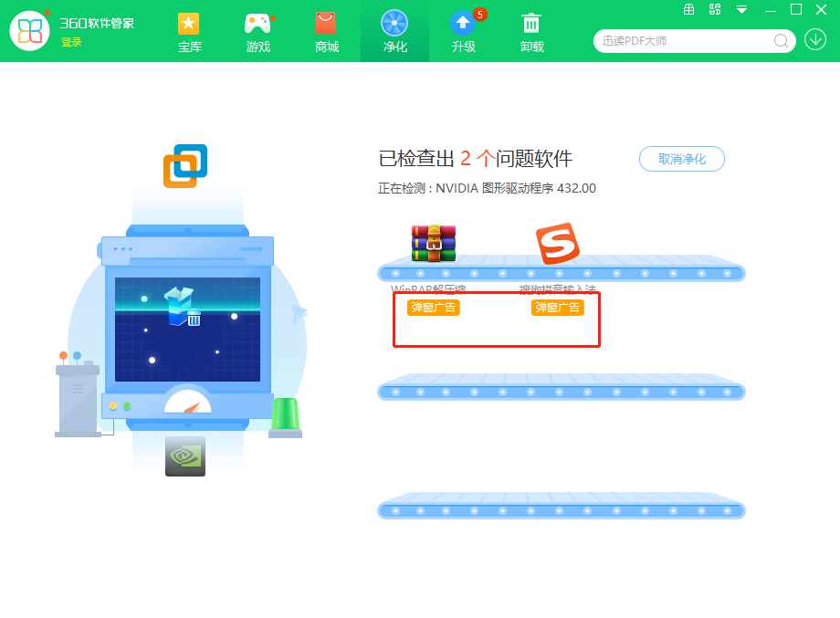Click the skin theme icon in title bar
The image size is (840, 618).
[x=715, y=10]
